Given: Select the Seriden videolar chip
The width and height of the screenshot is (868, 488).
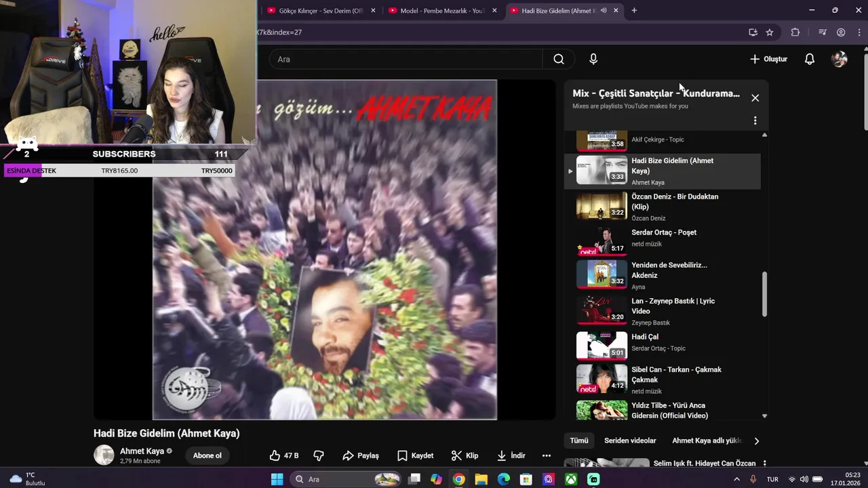Looking at the screenshot, I should pos(630,441).
